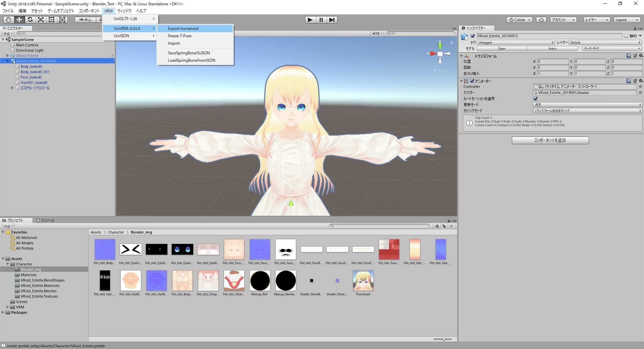The image size is (644, 349).
Task: Select the Hand tool
Action: point(8,20)
